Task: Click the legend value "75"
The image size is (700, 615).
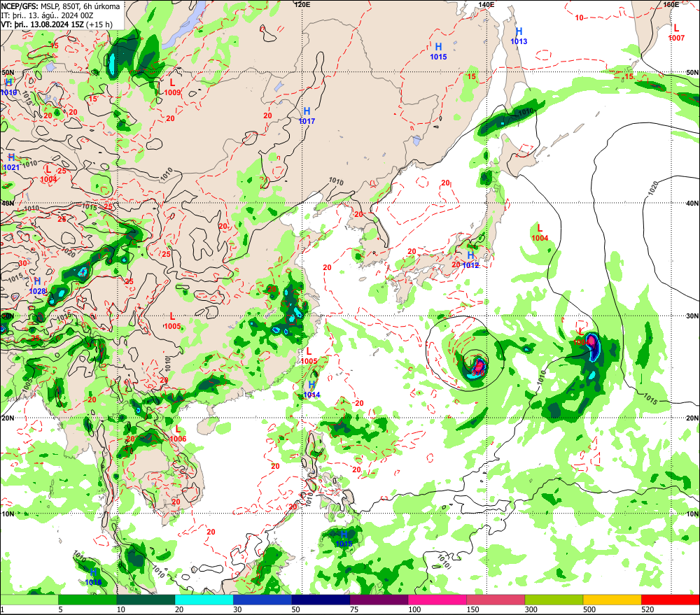Action: (354, 609)
